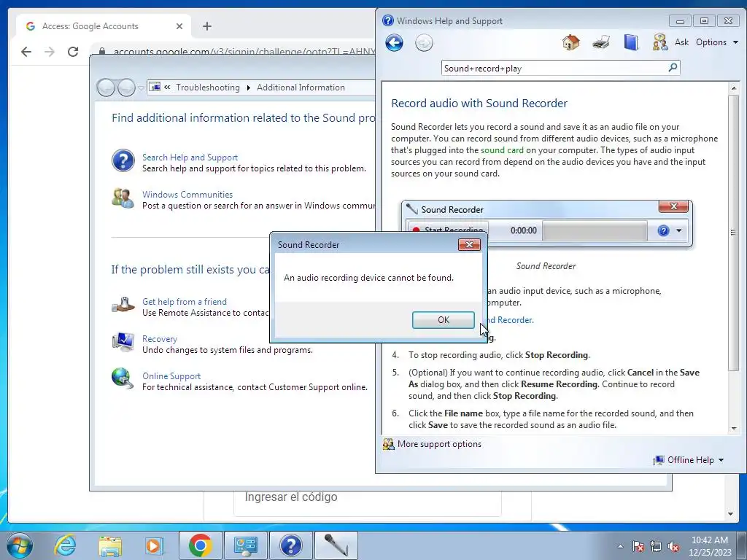Click the Recovery monitor icon
This screenshot has height=560, width=747.
pyautogui.click(x=123, y=342)
